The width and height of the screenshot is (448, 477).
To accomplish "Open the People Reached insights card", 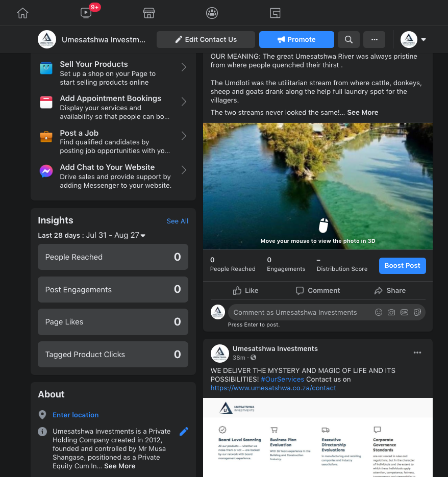I will 113,257.
